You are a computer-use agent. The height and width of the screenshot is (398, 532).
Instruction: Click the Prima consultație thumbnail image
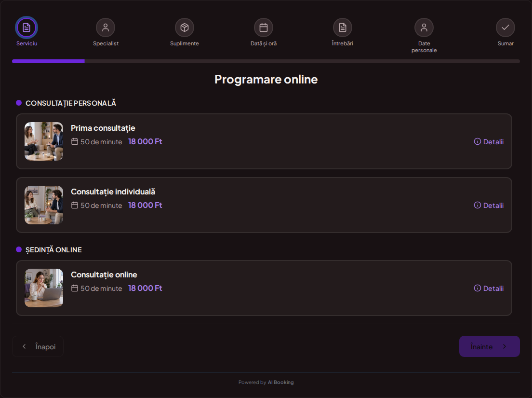pos(44,141)
